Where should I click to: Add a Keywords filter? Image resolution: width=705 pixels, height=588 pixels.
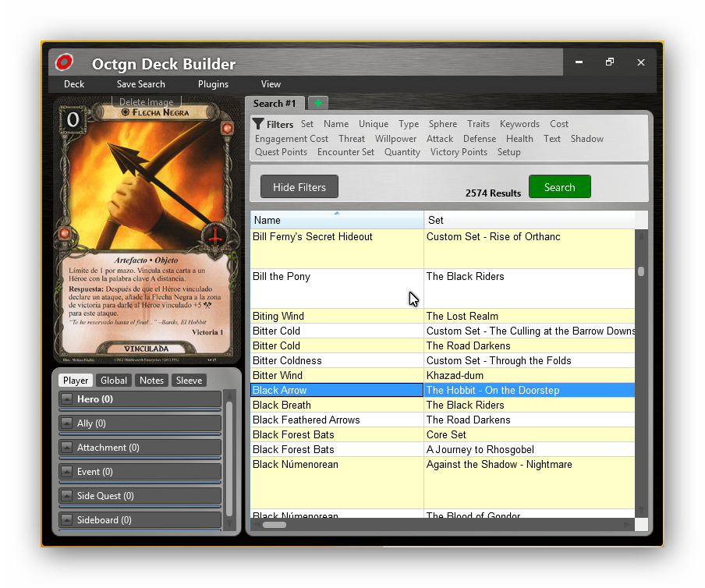click(x=519, y=124)
